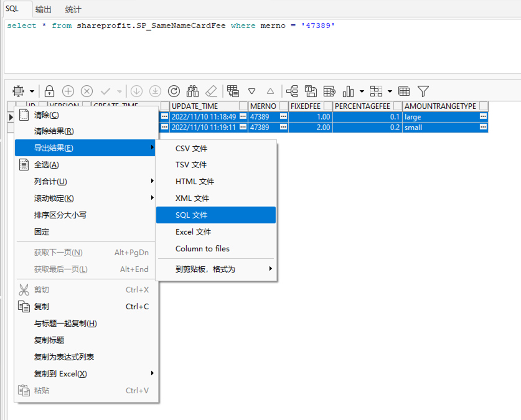The width and height of the screenshot is (521, 420).
Task: Select the filter funnel icon
Action: tap(423, 91)
